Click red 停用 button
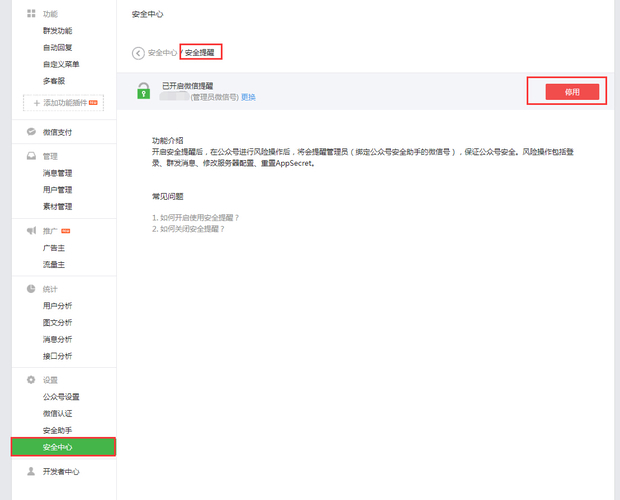This screenshot has height=500, width=620. pos(572,92)
